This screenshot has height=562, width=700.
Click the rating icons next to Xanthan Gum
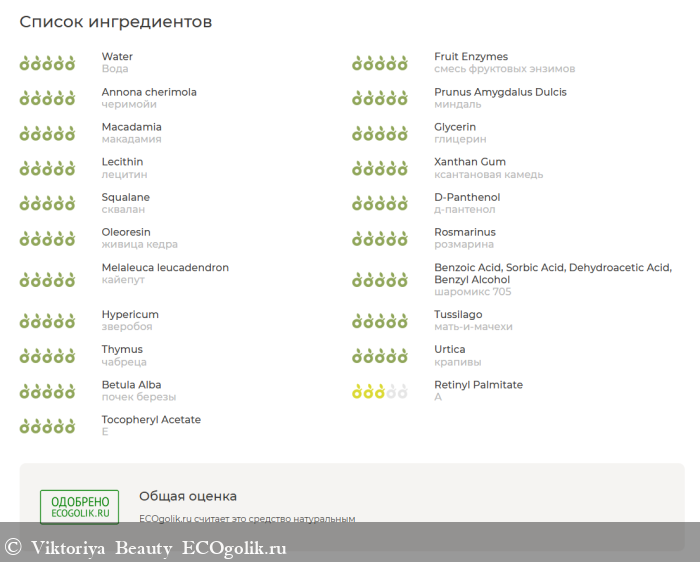click(x=380, y=168)
